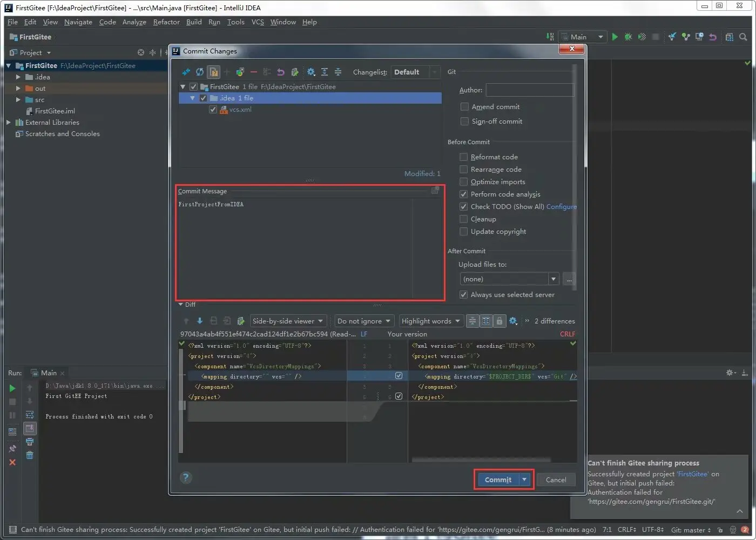This screenshot has height=540, width=756.
Task: Click the red Close icon in Run panel
Action: 12,462
